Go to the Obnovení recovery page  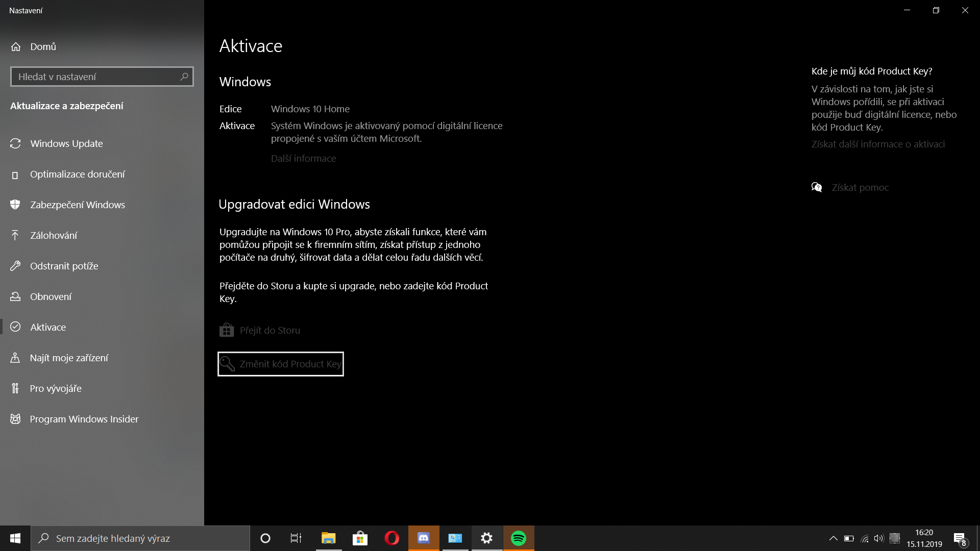coord(51,297)
